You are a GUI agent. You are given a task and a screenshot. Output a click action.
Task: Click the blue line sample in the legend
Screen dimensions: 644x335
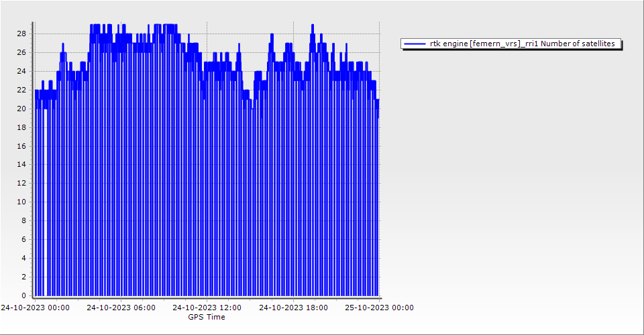coord(415,44)
